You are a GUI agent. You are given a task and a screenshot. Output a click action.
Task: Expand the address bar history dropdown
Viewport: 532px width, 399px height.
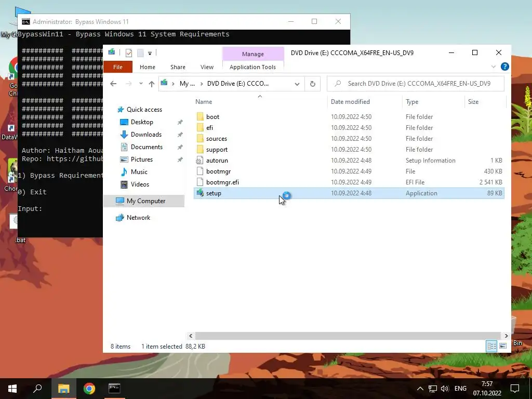tap(297, 84)
